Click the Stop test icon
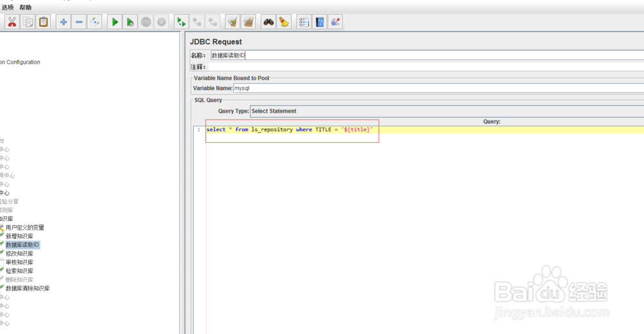Screen dimensions: 644x334 146,22
